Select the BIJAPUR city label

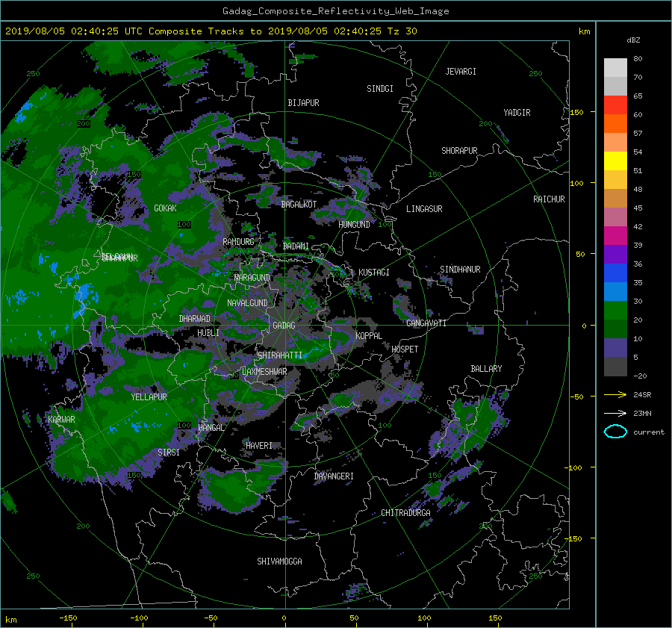(303, 103)
